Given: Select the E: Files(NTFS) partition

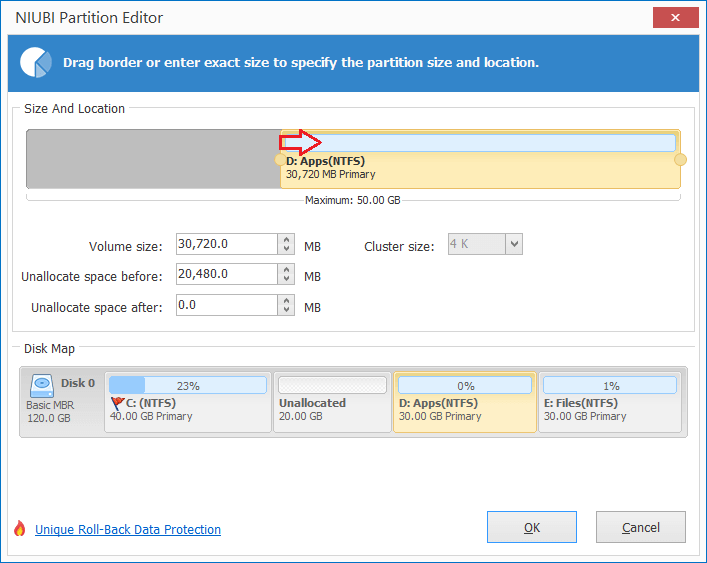Looking at the screenshot, I should point(610,402).
